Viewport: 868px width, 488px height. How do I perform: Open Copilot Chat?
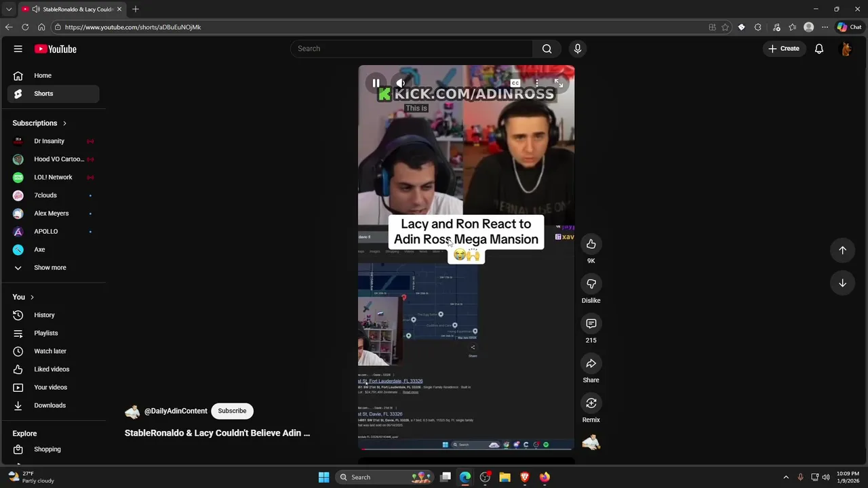(849, 27)
